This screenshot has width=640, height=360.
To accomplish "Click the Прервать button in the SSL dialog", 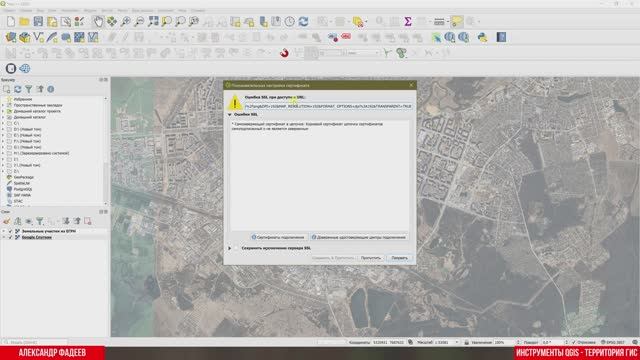I will point(400,258).
